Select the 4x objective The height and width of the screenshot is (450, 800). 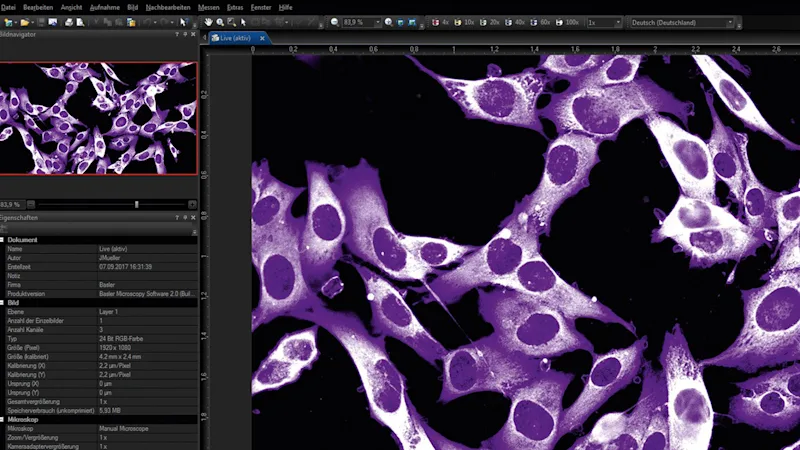point(440,22)
